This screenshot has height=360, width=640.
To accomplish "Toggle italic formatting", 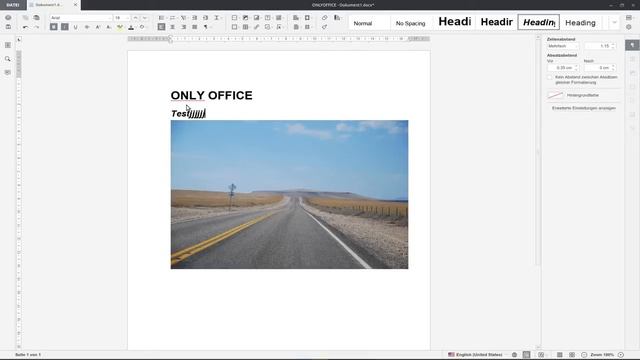I will pos(64,27).
